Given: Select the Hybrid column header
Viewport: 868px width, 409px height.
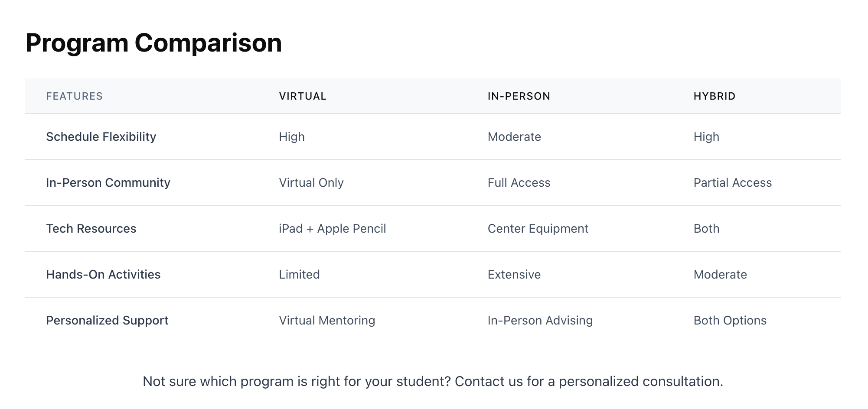Looking at the screenshot, I should 714,96.
